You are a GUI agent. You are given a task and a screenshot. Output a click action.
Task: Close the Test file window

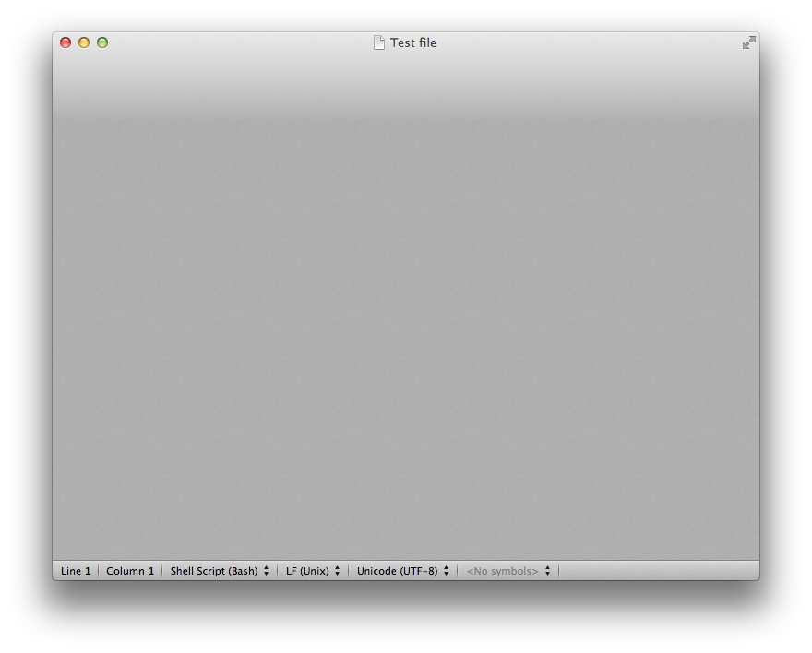(66, 42)
